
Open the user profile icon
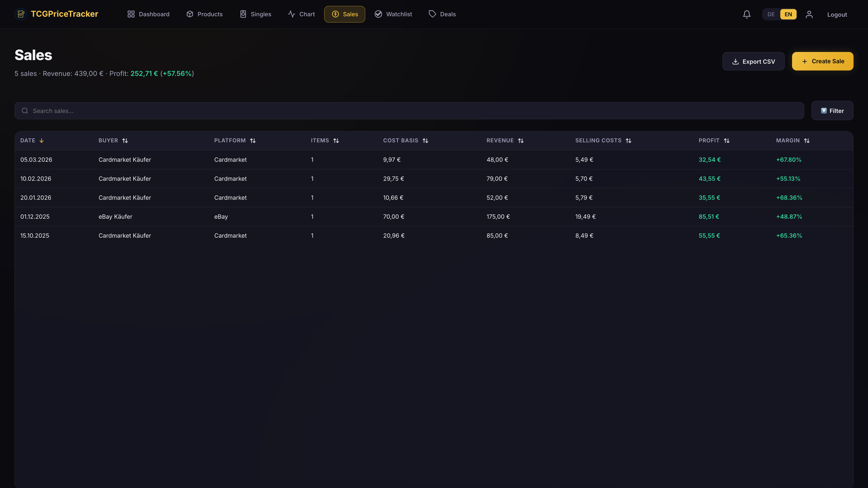point(809,14)
